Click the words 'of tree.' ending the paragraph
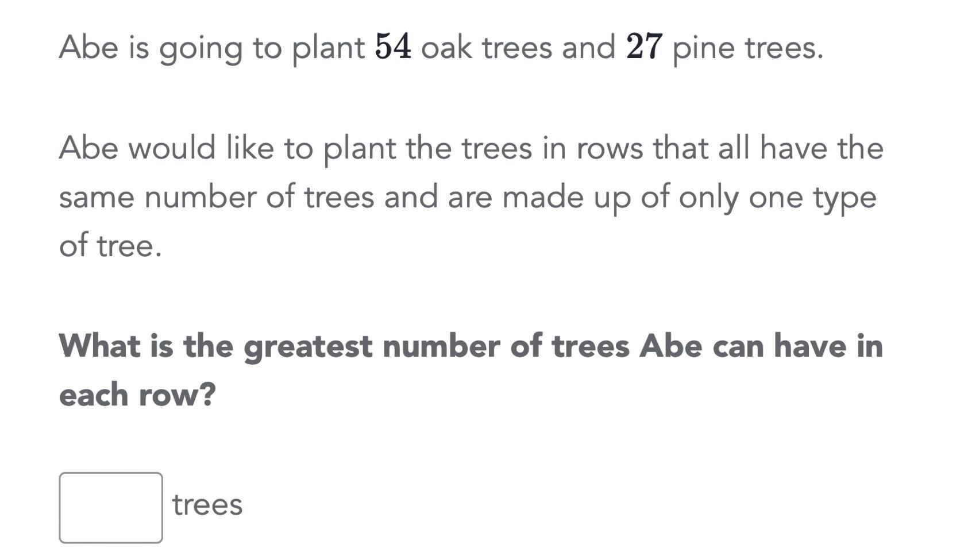Screen dimensions: 964x560 [x=110, y=245]
